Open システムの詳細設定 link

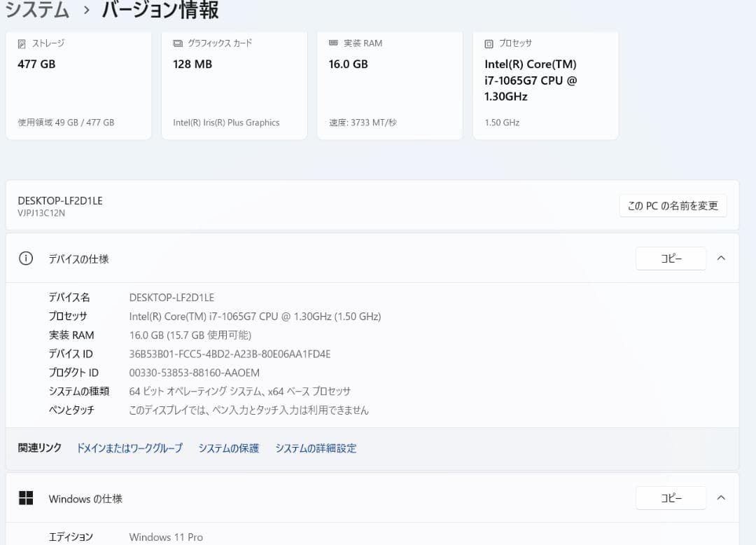click(316, 448)
